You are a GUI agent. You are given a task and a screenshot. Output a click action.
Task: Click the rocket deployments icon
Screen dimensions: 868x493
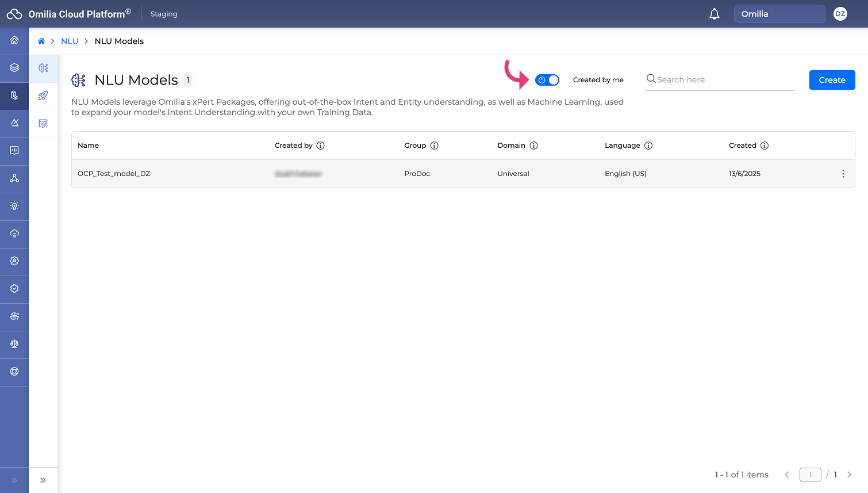pyautogui.click(x=43, y=95)
